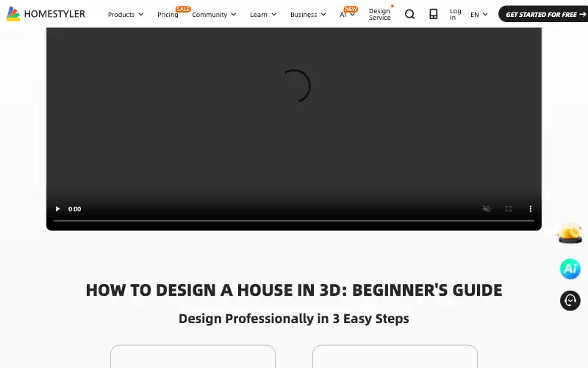This screenshot has height=368, width=588.
Task: Play the video
Action: 57,209
